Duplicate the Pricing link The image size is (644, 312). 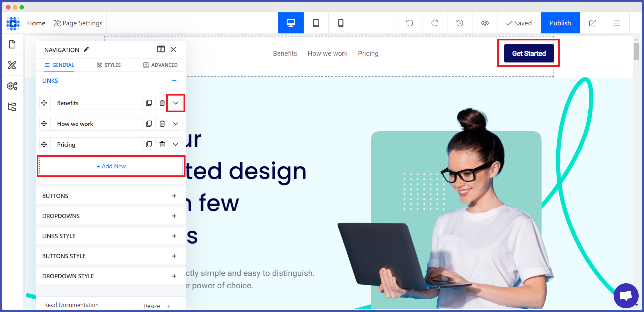(x=149, y=144)
